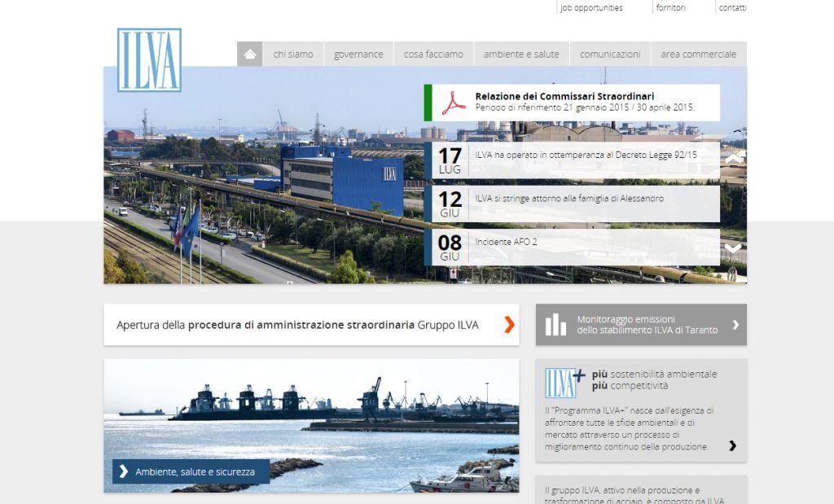This screenshot has height=504, width=834.
Task: Open Relazione dei Commissari Straordinari title
Action: pyautogui.click(x=564, y=96)
